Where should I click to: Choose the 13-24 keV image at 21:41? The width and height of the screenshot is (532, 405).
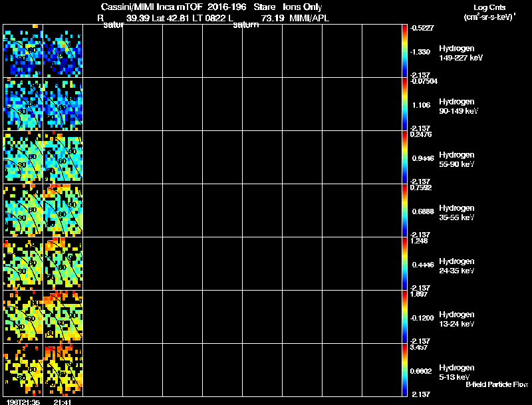coord(63,317)
